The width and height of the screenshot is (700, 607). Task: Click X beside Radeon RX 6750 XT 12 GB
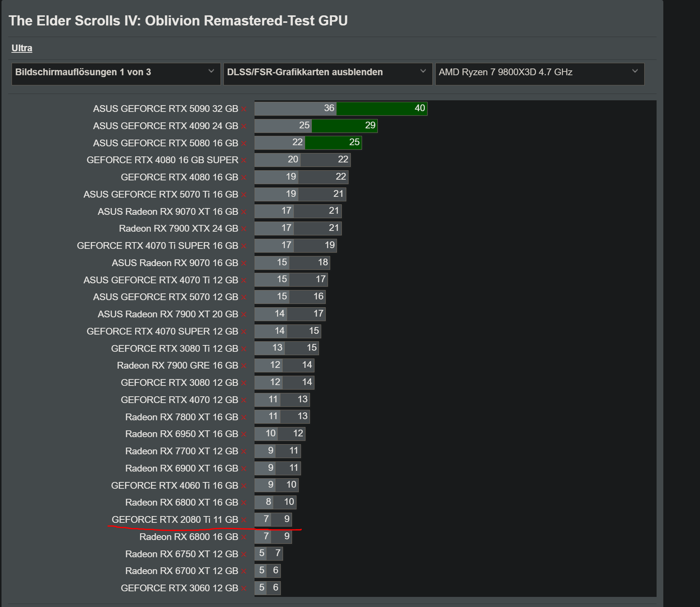244,555
